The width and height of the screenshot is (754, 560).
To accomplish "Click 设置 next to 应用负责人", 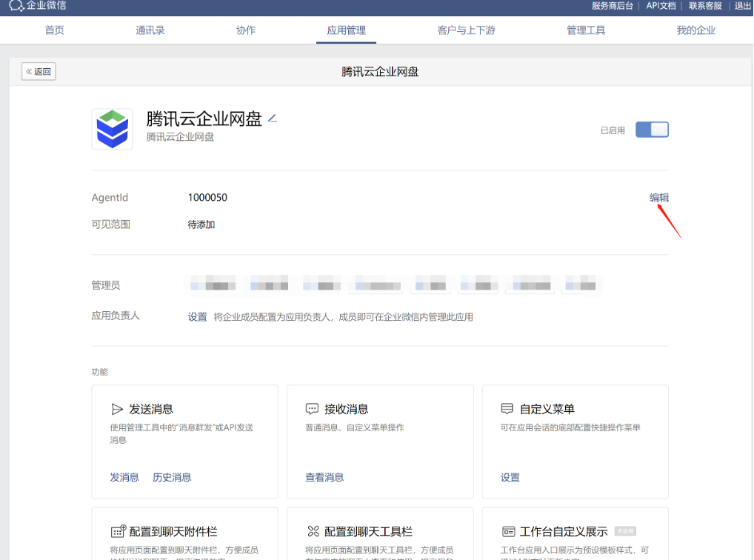I will pyautogui.click(x=197, y=317).
